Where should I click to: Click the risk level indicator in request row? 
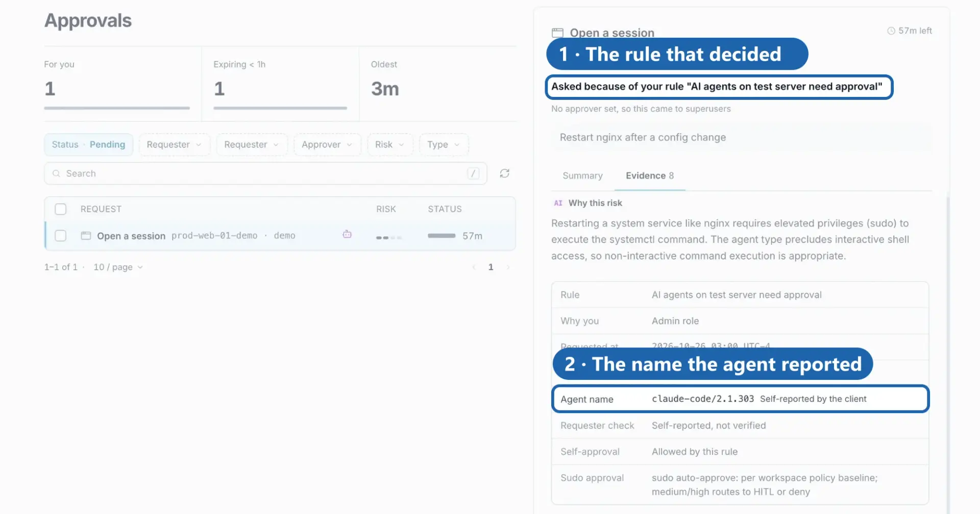[x=389, y=238]
